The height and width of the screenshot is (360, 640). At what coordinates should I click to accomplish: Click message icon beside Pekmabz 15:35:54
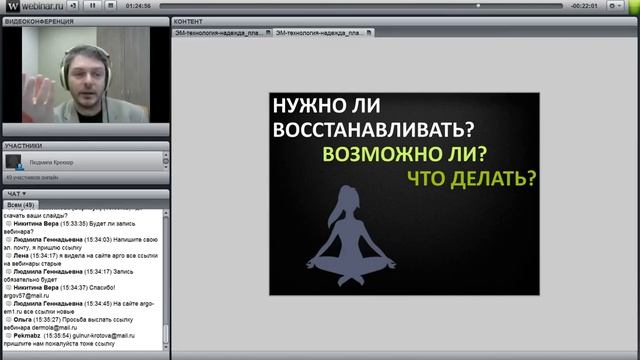tap(8, 336)
